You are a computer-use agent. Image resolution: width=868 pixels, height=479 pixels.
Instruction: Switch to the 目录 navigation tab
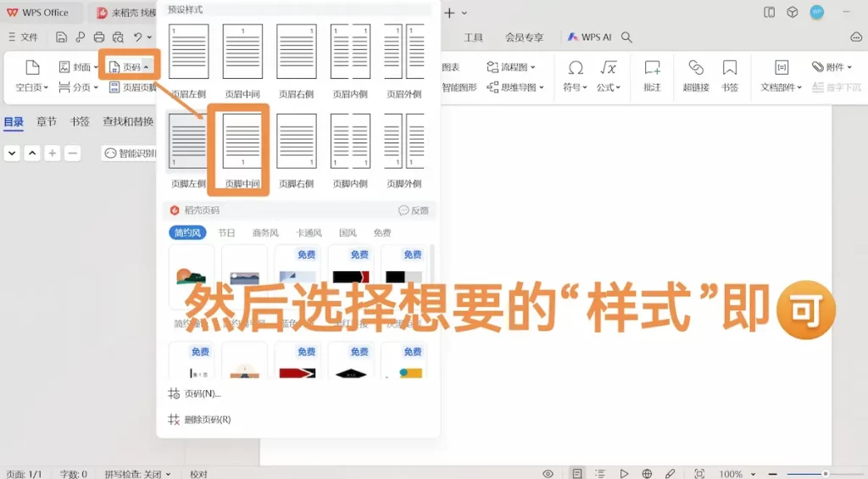point(14,121)
